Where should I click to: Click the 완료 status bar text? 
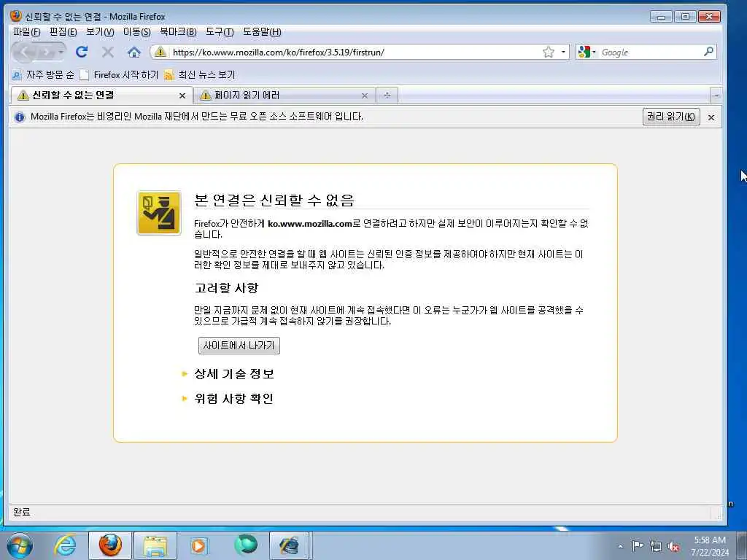22,513
